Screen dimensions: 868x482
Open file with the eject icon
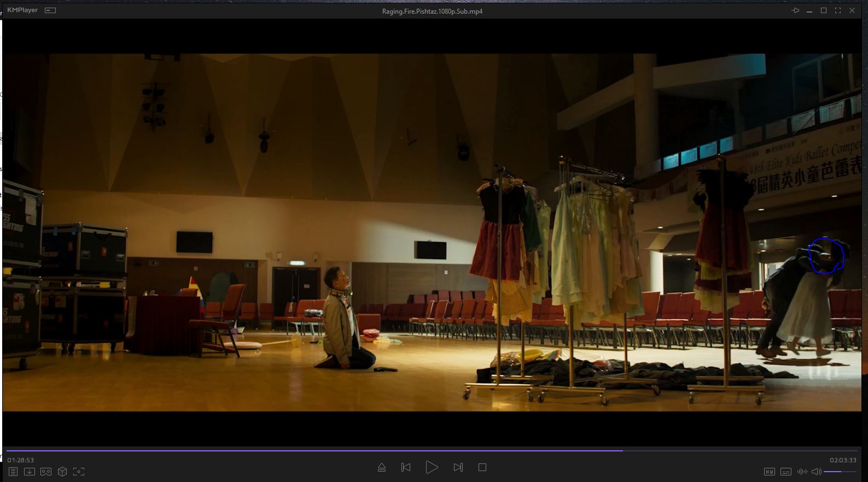click(382, 467)
